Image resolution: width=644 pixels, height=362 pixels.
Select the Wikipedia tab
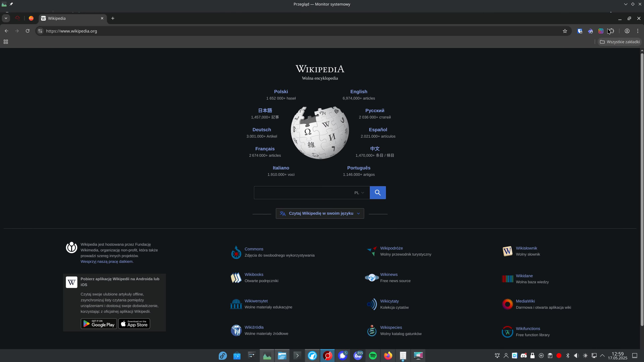(73, 18)
